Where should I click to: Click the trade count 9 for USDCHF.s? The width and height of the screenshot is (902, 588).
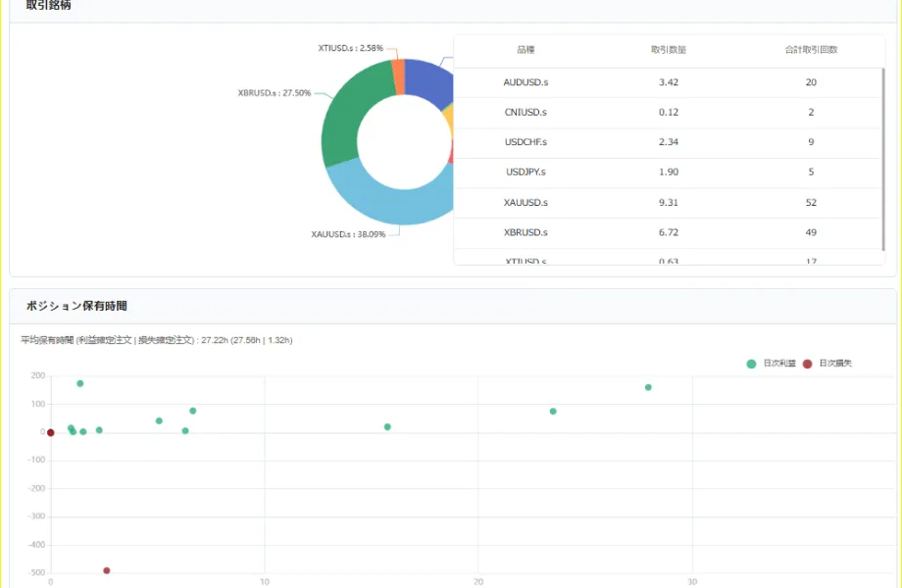(x=811, y=142)
